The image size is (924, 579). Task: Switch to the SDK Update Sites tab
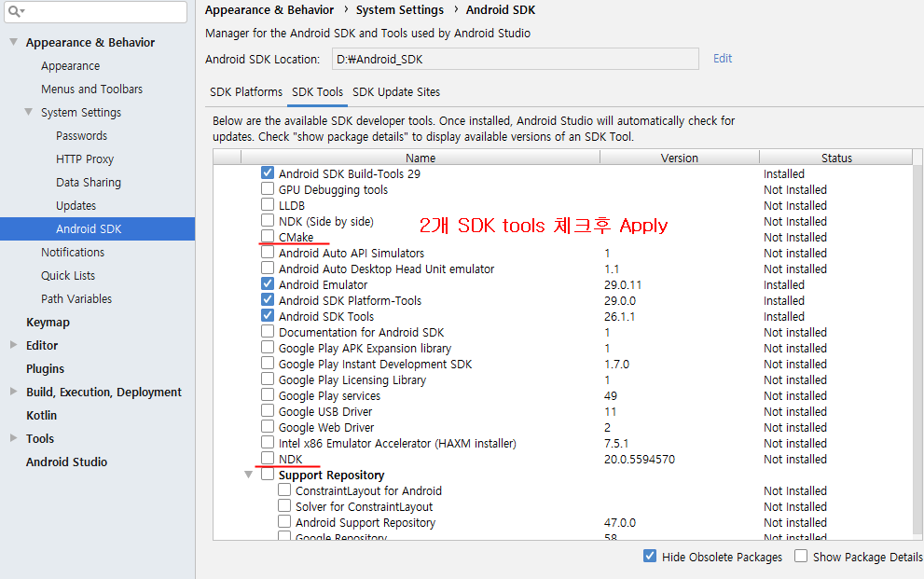coord(396,92)
